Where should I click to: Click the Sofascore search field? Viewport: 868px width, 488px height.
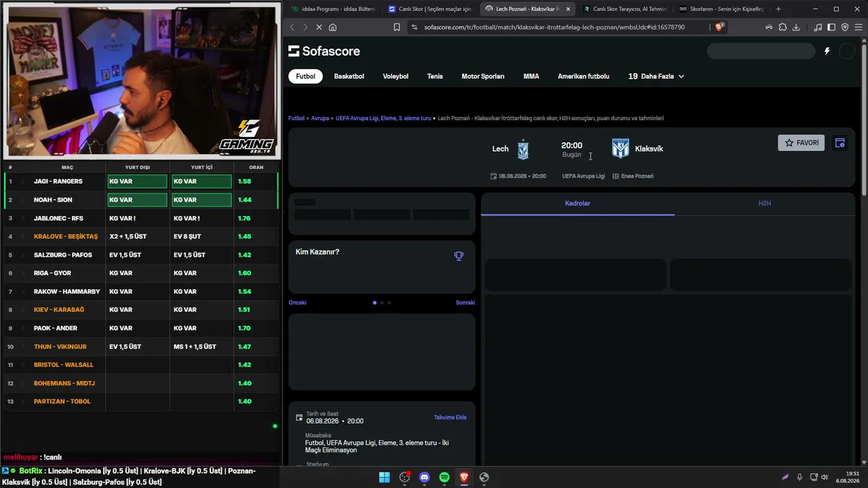pyautogui.click(x=761, y=51)
